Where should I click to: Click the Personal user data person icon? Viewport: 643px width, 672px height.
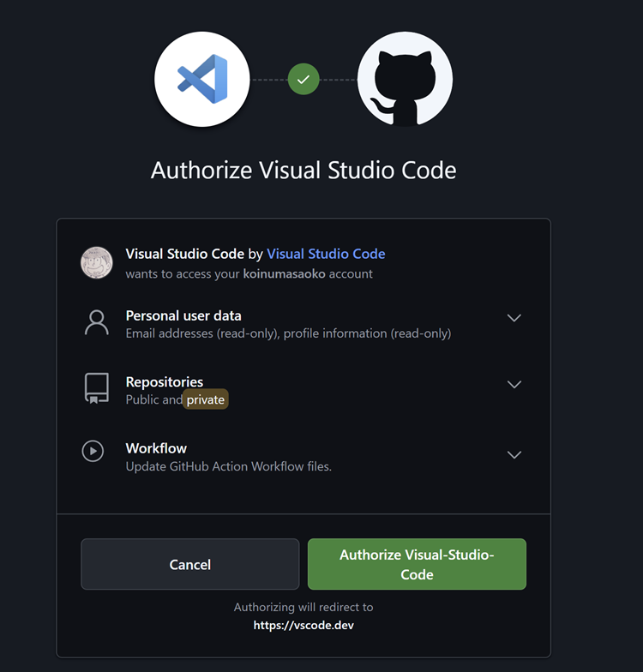point(96,322)
